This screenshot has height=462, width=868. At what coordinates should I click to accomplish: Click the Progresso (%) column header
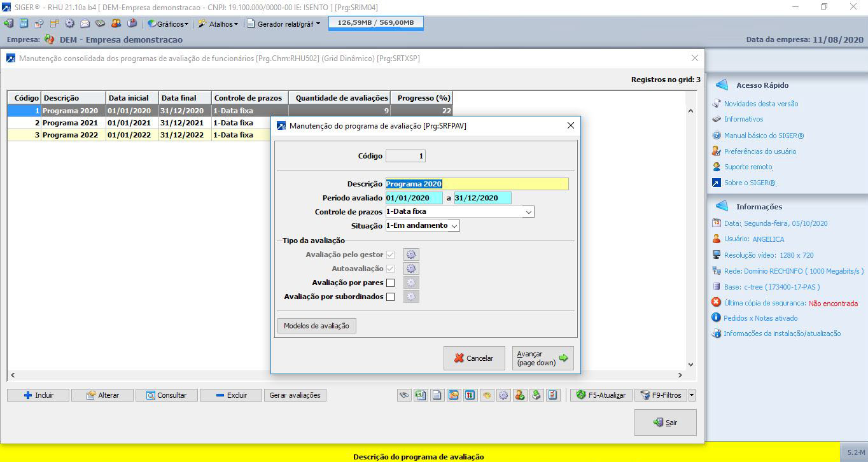(421, 98)
